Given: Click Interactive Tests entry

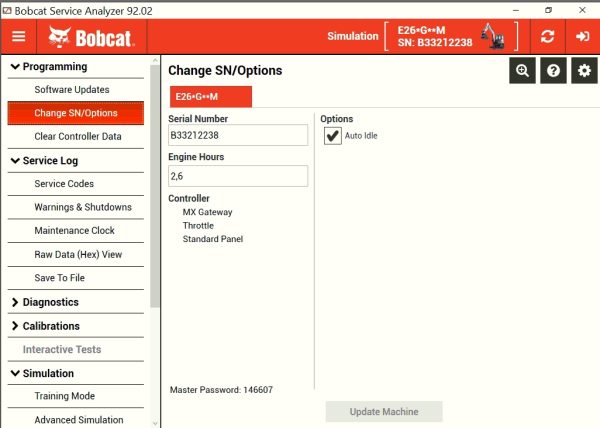Looking at the screenshot, I should point(62,349).
